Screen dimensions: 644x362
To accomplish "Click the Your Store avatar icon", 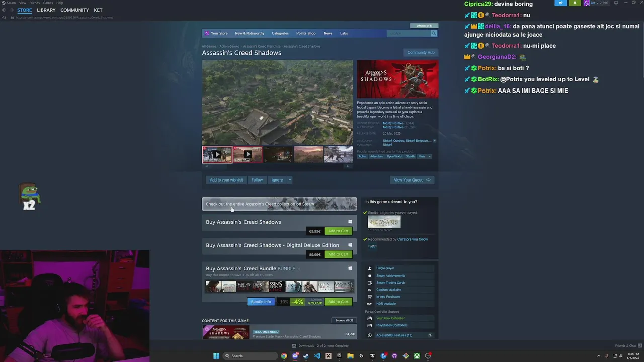I will [207, 33].
